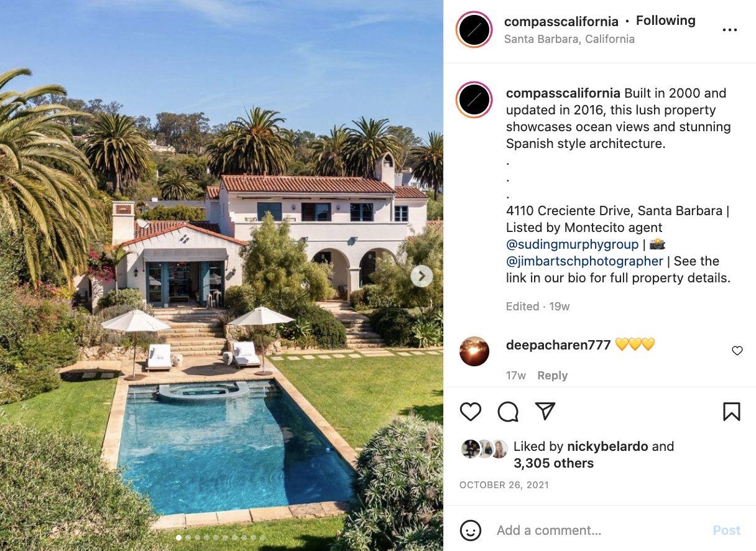This screenshot has width=756, height=551.
Task: Select second carousel dot indicator
Action: pos(188,537)
